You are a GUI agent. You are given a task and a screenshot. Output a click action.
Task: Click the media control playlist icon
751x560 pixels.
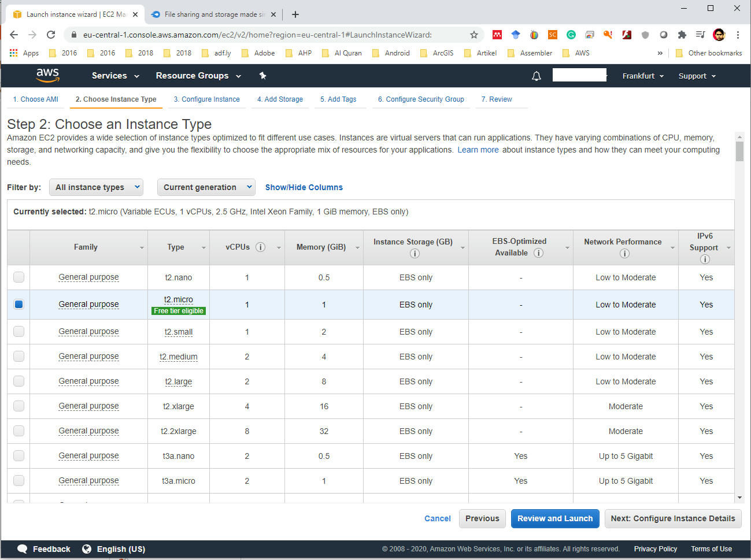701,35
